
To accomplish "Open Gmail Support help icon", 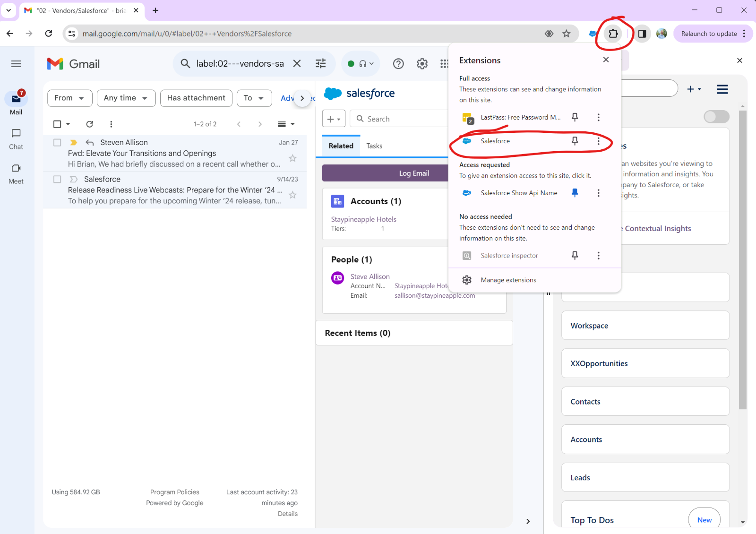I will (x=398, y=64).
